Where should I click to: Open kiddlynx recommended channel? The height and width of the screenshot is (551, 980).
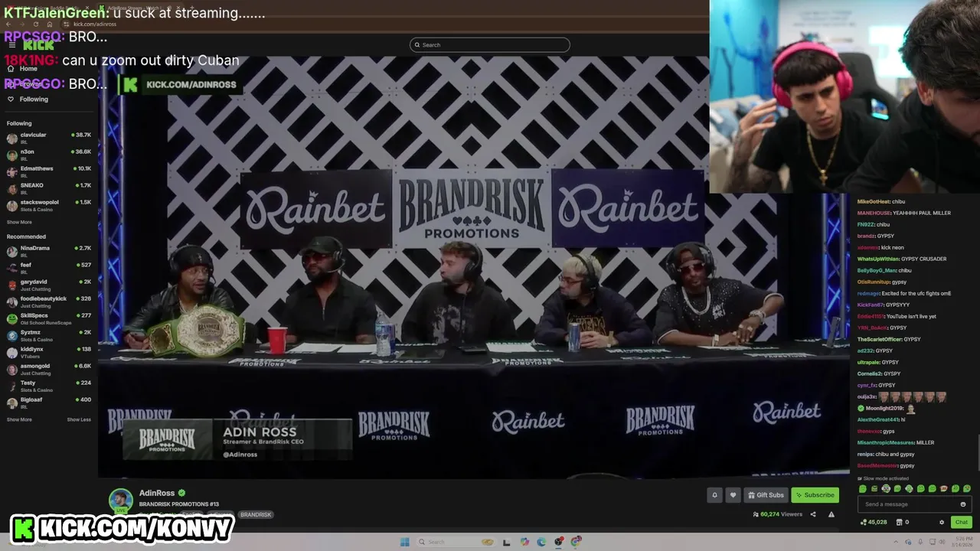pos(49,352)
